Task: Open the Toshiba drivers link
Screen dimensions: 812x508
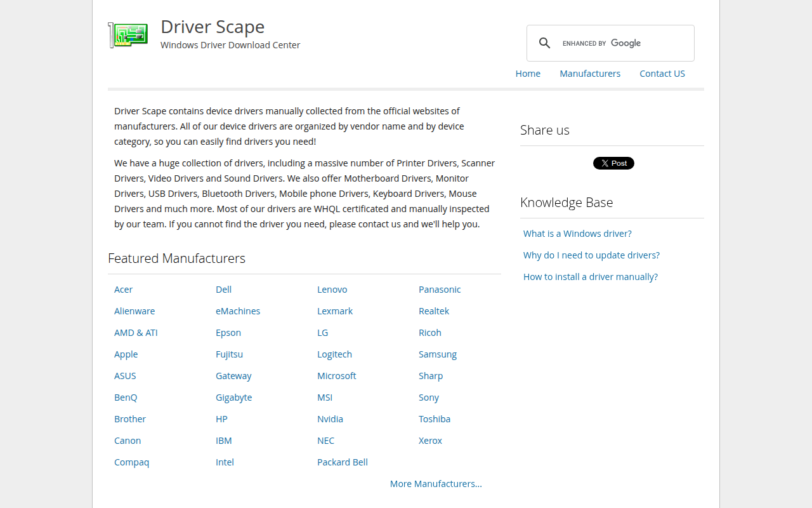Action: click(435, 419)
